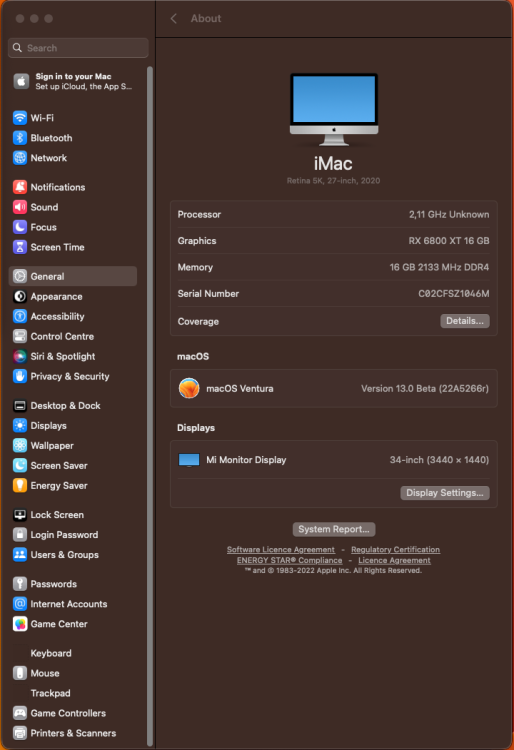Open Mouse settings icon
The width and height of the screenshot is (514, 750).
point(20,673)
